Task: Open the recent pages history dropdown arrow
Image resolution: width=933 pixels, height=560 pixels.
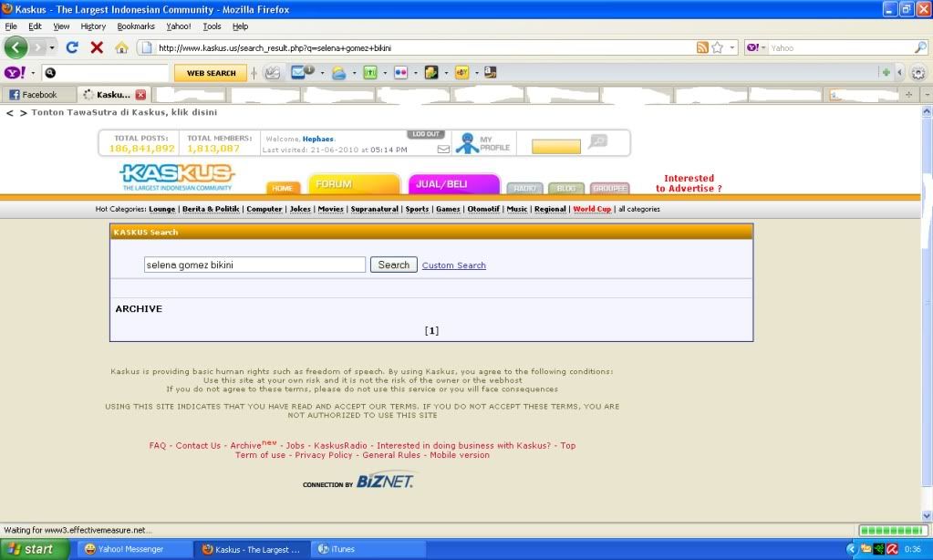Action: (52, 47)
